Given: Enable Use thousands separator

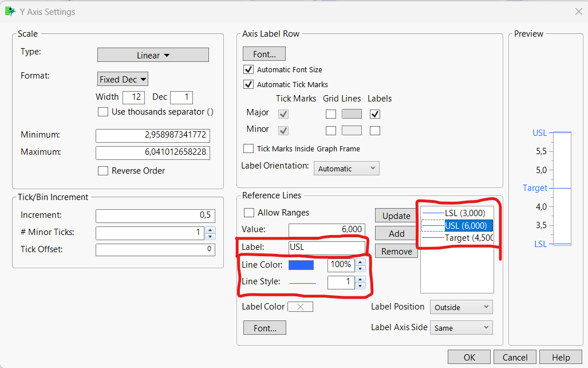Looking at the screenshot, I should point(103,112).
